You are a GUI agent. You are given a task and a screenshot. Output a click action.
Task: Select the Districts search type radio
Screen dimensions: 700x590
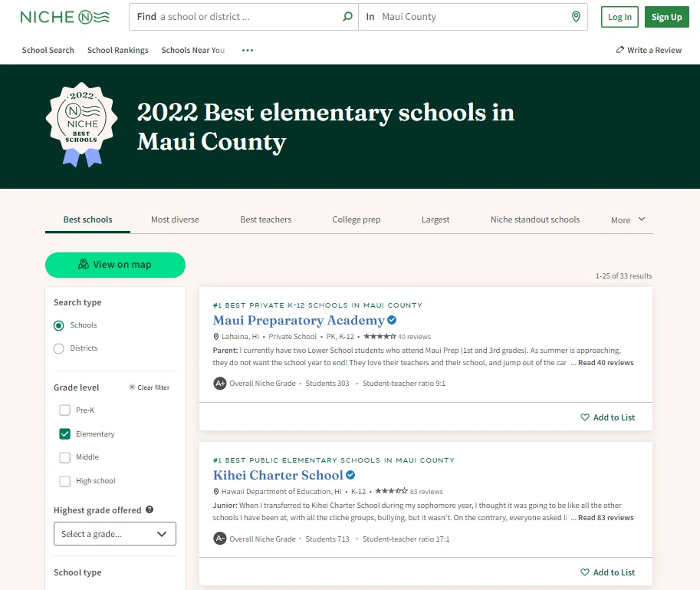pyautogui.click(x=58, y=348)
